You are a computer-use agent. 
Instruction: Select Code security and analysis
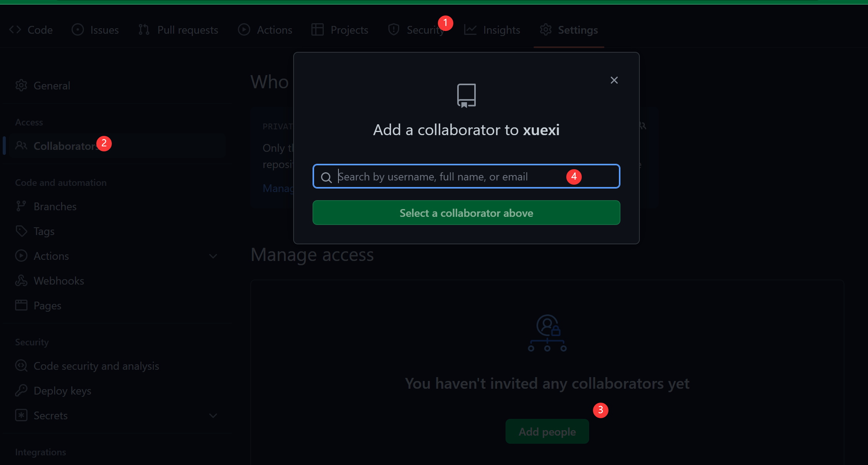(x=96, y=366)
